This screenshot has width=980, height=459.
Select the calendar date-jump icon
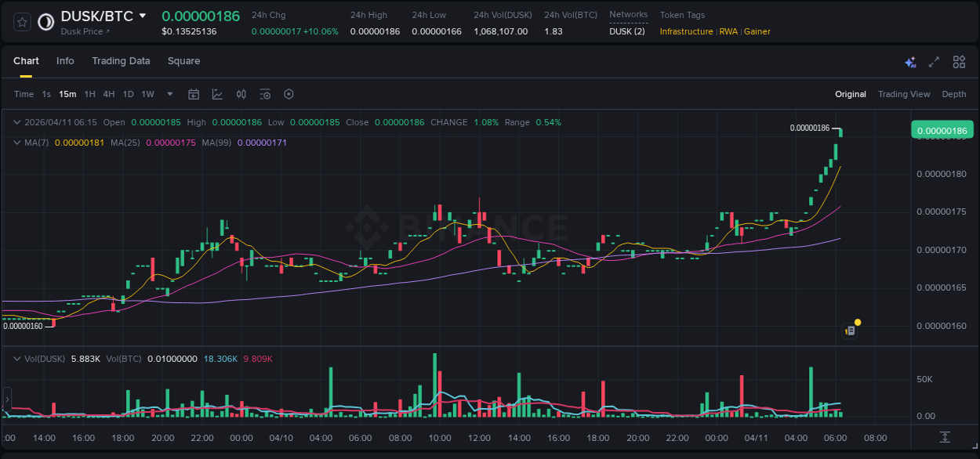click(194, 93)
